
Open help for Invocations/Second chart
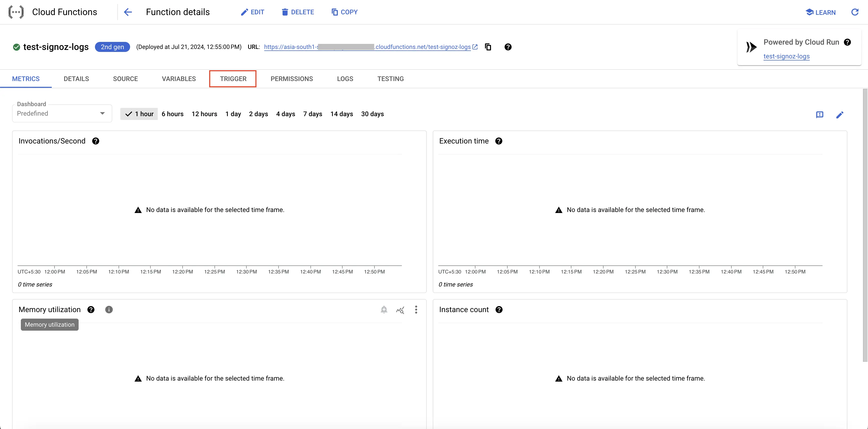click(96, 141)
